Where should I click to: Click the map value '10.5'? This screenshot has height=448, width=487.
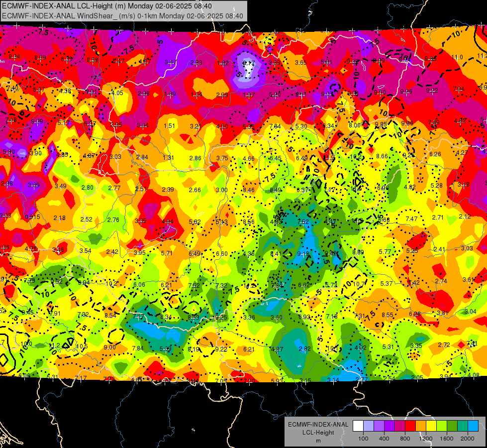tap(82, 346)
